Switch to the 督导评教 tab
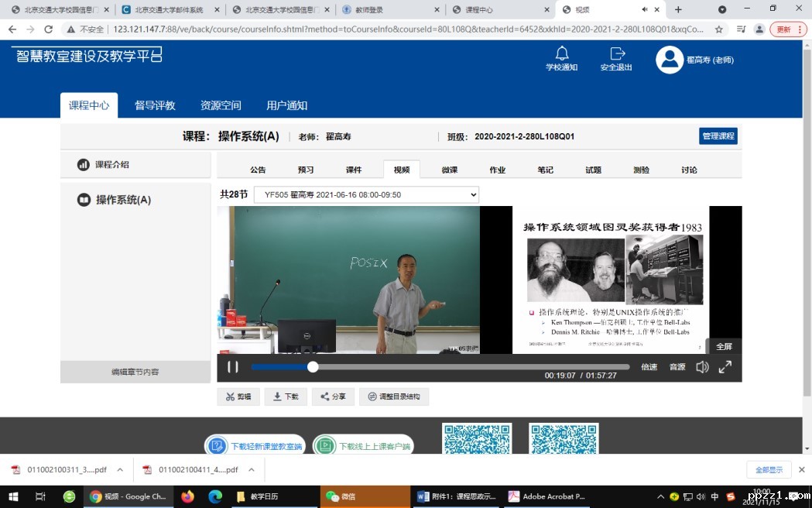This screenshot has width=812, height=508. [x=155, y=105]
